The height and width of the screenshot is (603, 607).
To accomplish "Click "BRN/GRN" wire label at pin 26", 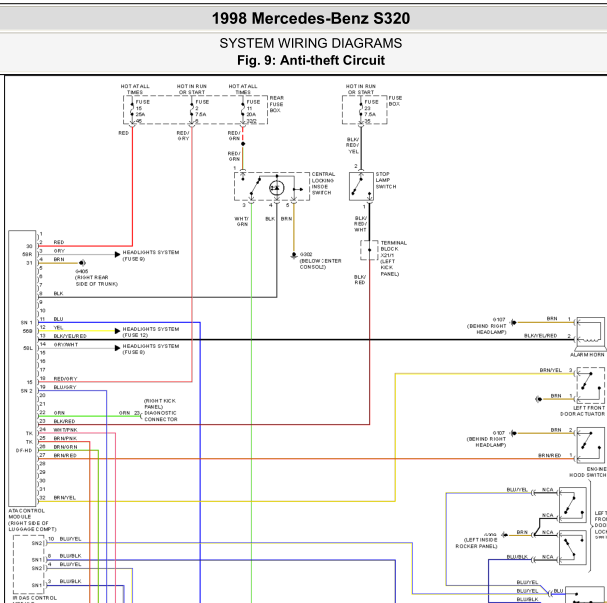I will coord(65,447).
